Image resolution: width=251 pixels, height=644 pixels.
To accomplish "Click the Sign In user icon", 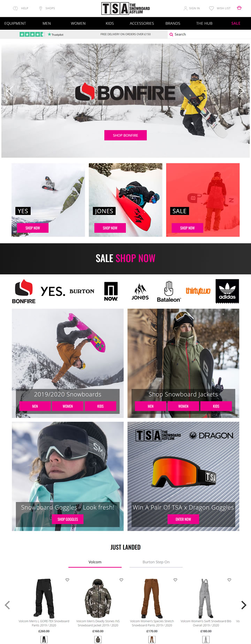I will click(x=185, y=8).
